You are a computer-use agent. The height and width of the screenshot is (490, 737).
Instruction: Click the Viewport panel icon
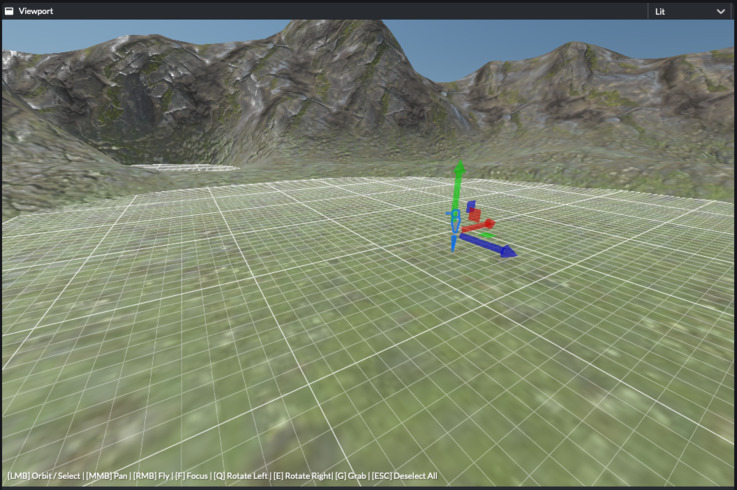[x=9, y=11]
